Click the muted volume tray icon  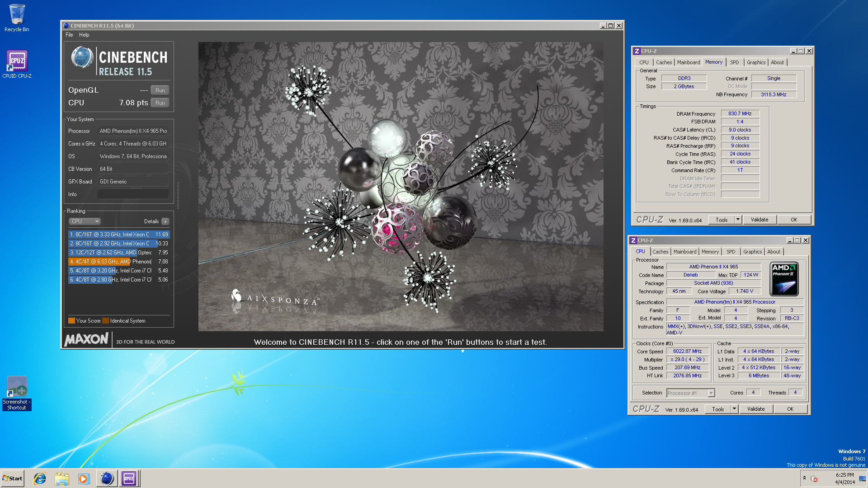[814, 479]
